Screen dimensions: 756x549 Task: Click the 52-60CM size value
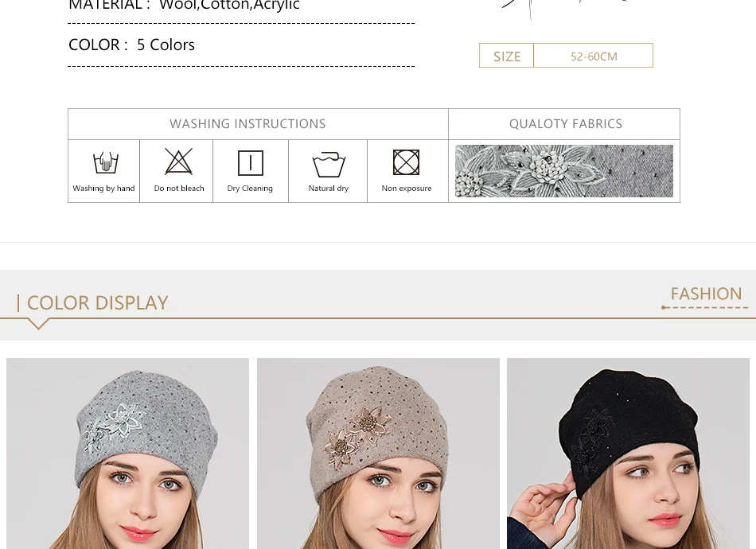coord(594,56)
